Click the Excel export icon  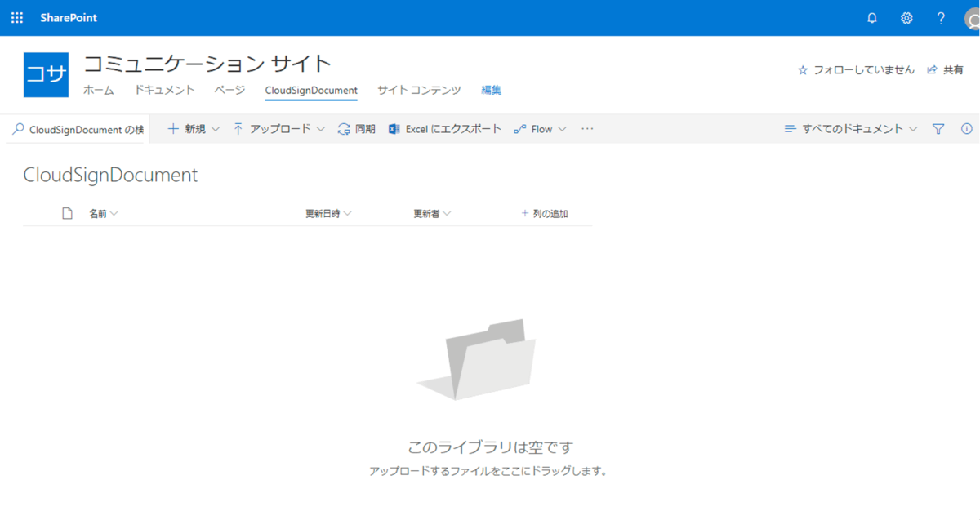[x=394, y=129]
